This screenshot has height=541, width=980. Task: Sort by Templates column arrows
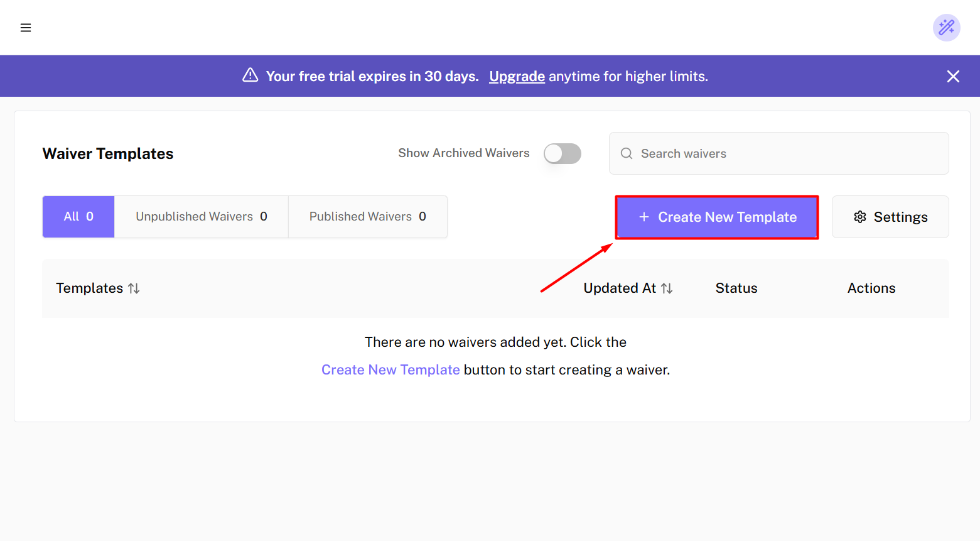pyautogui.click(x=134, y=288)
